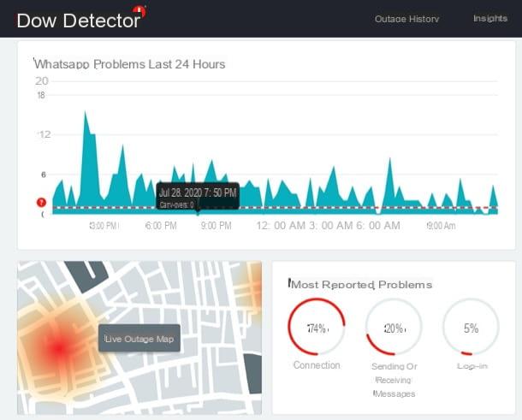Go to the Insights menu item
Image resolution: width=522 pixels, height=420 pixels.
click(x=490, y=18)
